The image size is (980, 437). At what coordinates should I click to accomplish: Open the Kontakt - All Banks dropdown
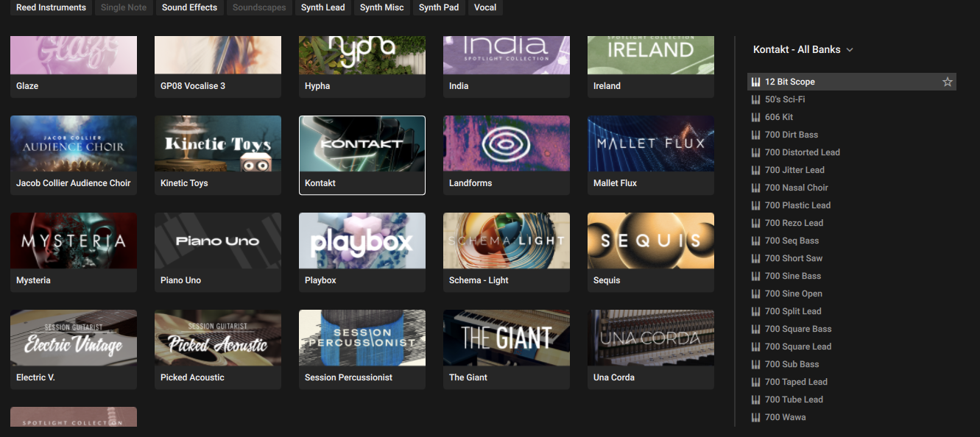tap(803, 49)
